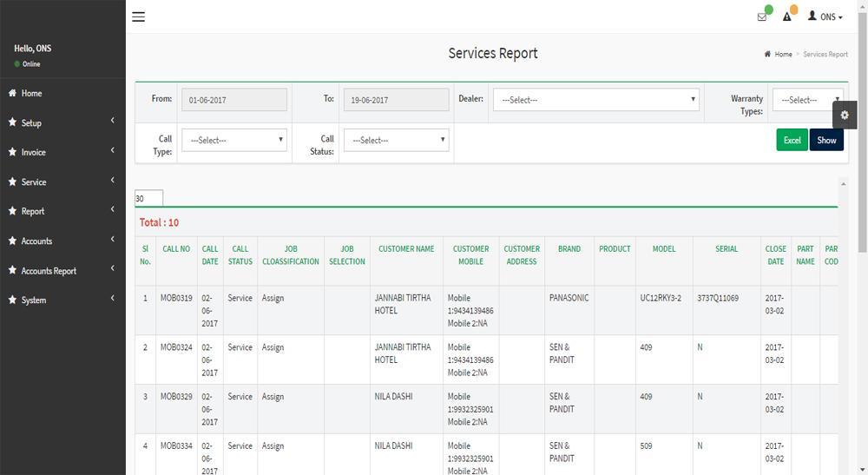
Task: Click the From date field
Action: [234, 100]
